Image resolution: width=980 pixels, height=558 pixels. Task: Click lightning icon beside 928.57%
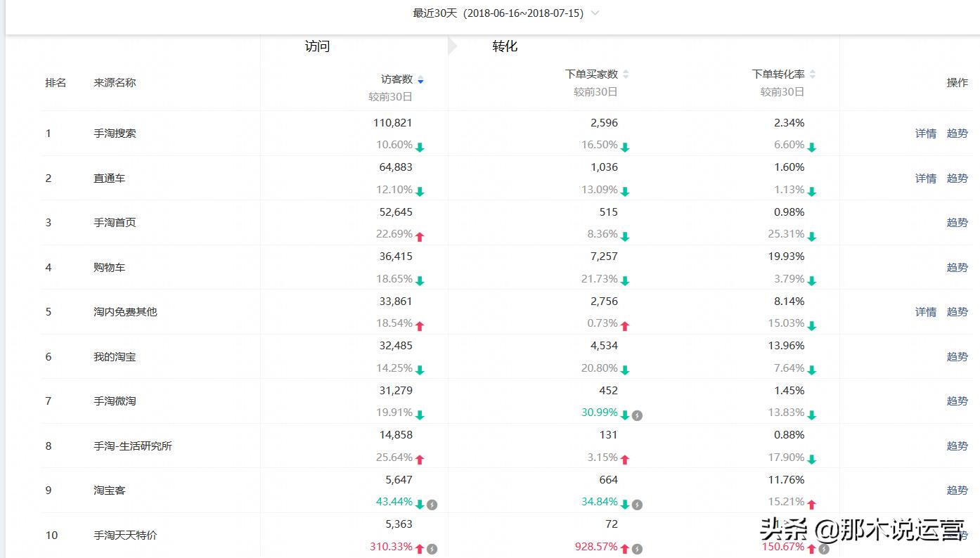tap(637, 549)
